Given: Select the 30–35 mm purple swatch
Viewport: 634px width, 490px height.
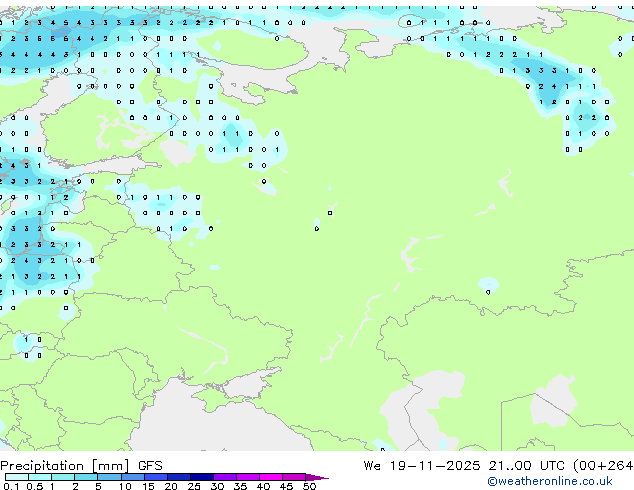Looking at the screenshot, I should [x=225, y=477].
